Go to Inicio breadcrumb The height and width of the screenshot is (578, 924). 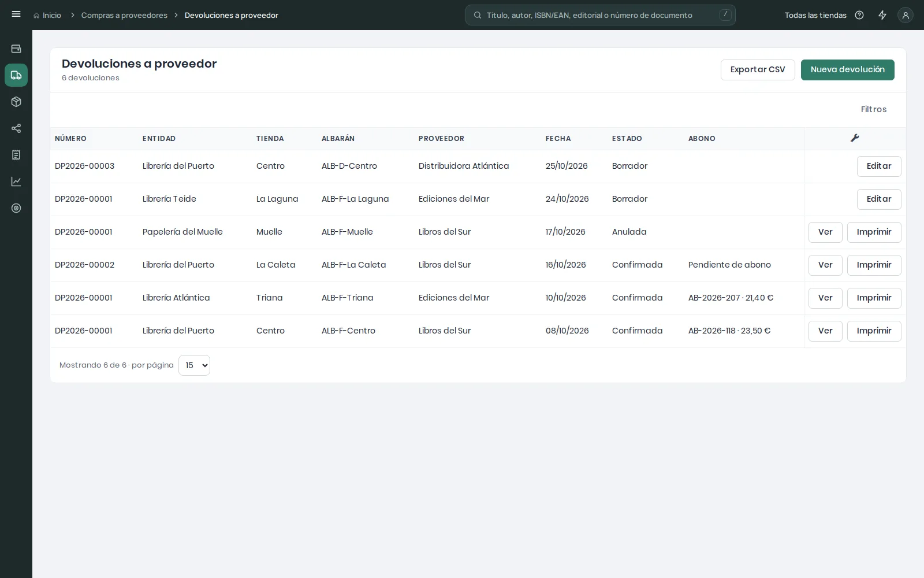[47, 16]
